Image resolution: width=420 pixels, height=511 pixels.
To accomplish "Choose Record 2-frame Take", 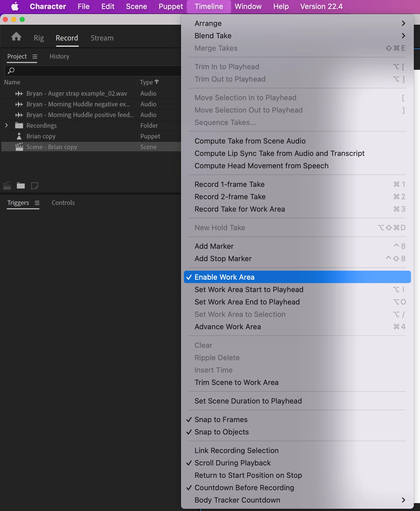I will tap(297, 196).
